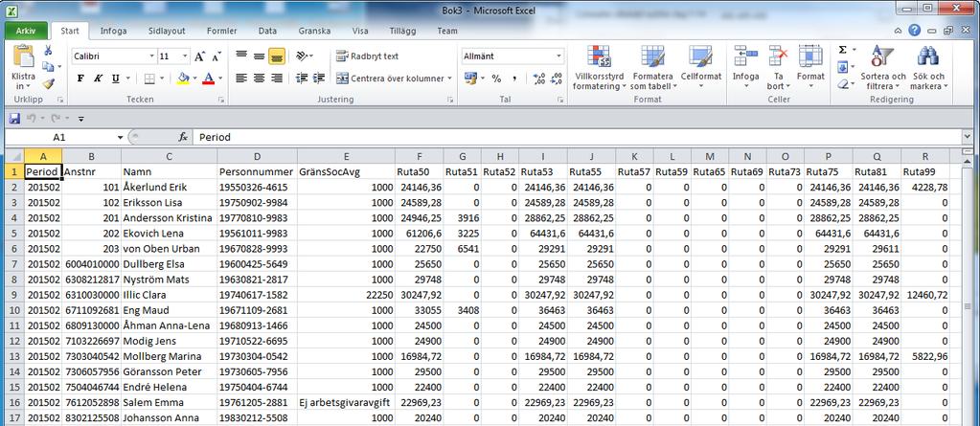Click the Ta bort cells button
Image resolution: width=980 pixels, height=426 pixels.
click(x=779, y=68)
